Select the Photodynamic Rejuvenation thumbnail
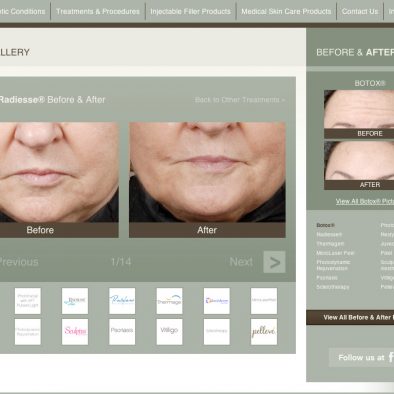This screenshot has width=394, height=394. coord(28,332)
